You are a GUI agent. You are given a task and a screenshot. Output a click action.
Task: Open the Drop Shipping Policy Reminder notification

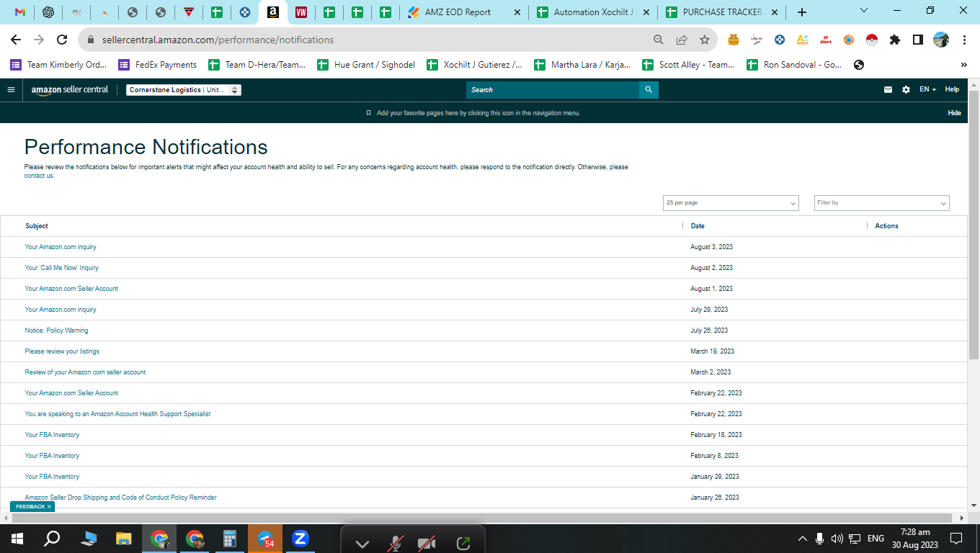pyautogui.click(x=120, y=498)
